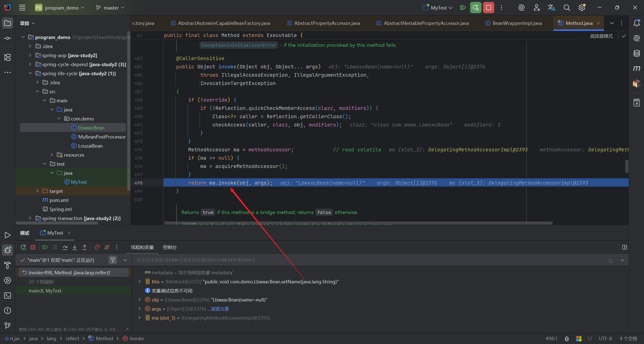Switch to BeanWrapperImpl.java tab
The width and height of the screenshot is (644, 344).
[x=517, y=23]
